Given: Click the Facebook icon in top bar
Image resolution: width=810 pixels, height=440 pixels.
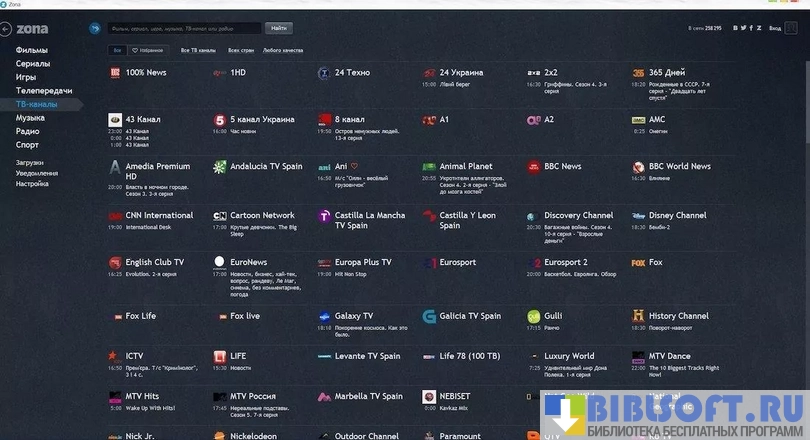Looking at the screenshot, I should coord(751,28).
